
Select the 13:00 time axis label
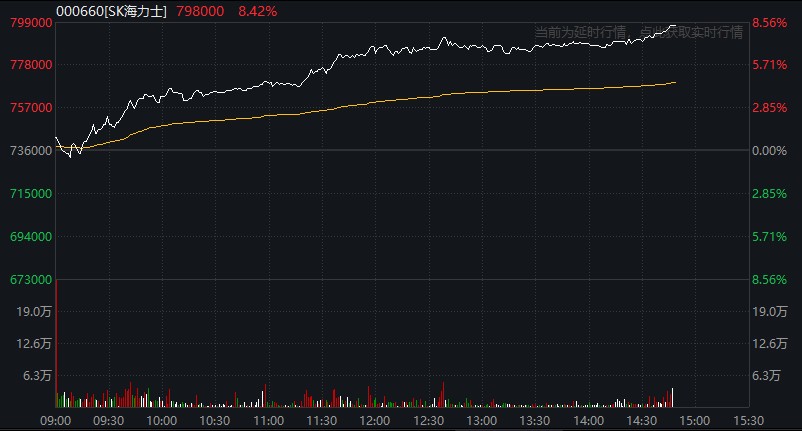(482, 421)
